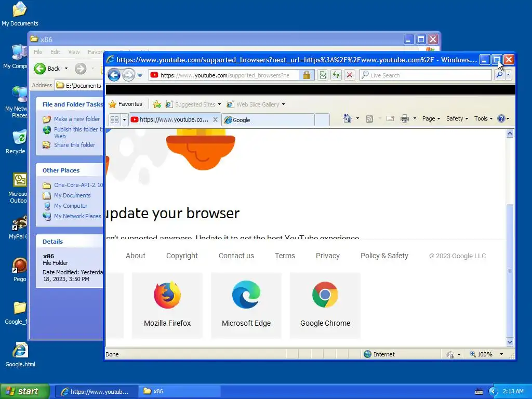
Task: Close the YouTube tab
Action: point(215,119)
